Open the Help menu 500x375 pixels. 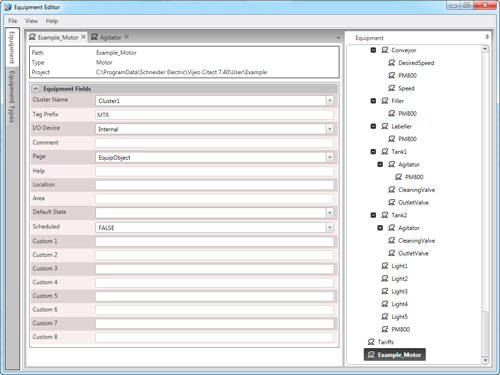pyautogui.click(x=52, y=21)
